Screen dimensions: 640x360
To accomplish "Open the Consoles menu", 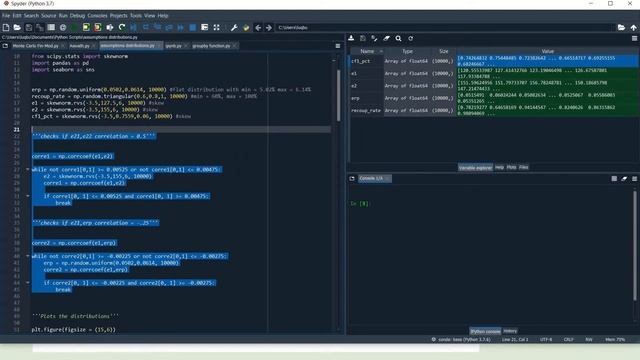I will tap(97, 16).
